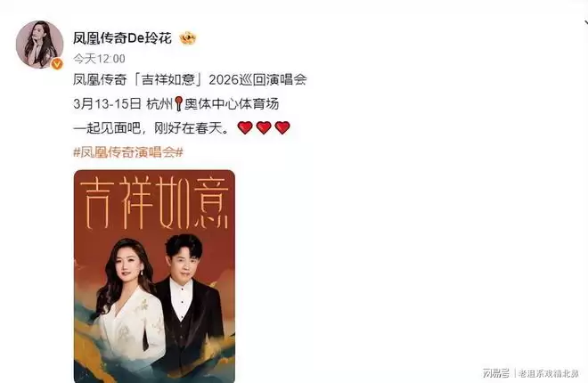The width and height of the screenshot is (588, 383).
Task: Click the gold crown membership icon
Action: (188, 38)
